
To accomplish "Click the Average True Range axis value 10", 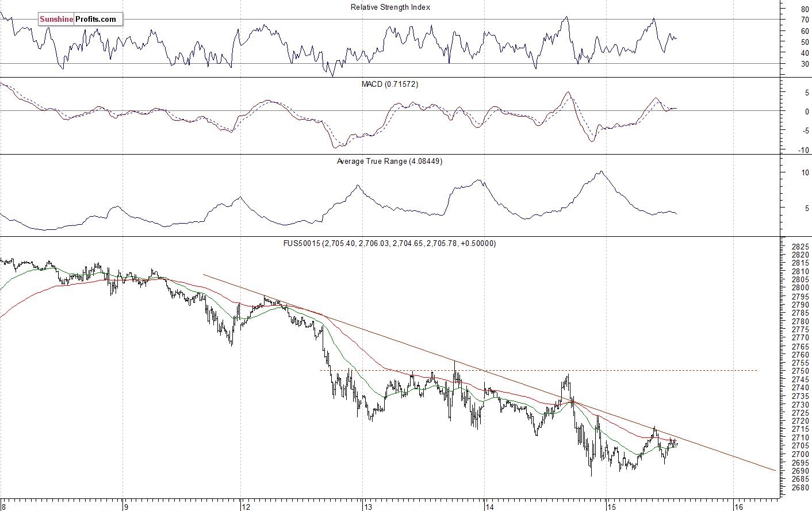I will coord(805,173).
